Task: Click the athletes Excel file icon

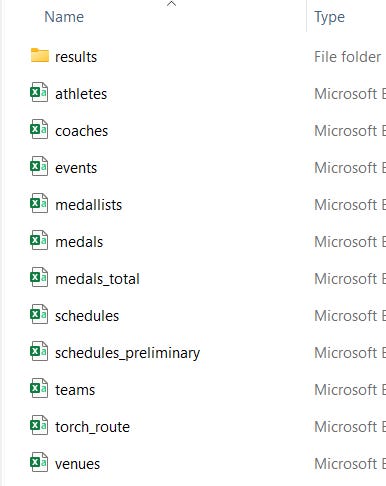Action: pos(39,92)
